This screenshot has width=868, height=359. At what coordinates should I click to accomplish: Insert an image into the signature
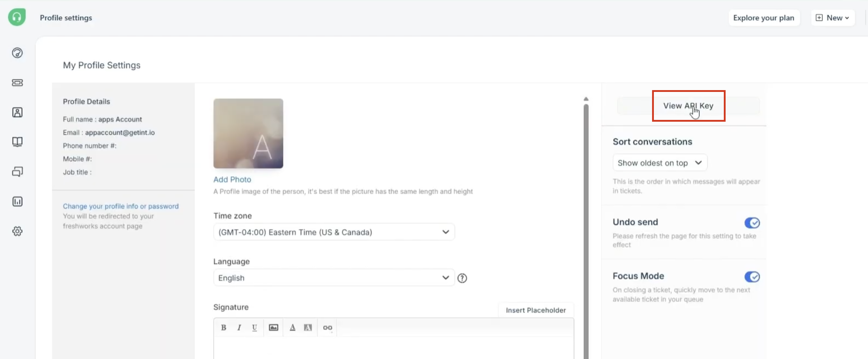(x=273, y=327)
